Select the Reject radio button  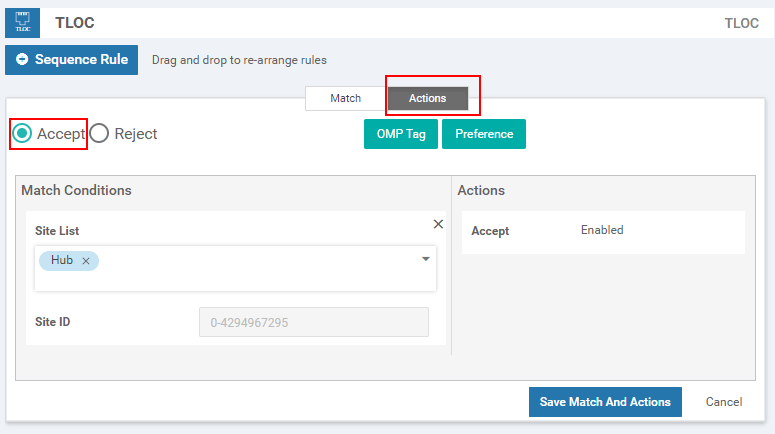100,133
